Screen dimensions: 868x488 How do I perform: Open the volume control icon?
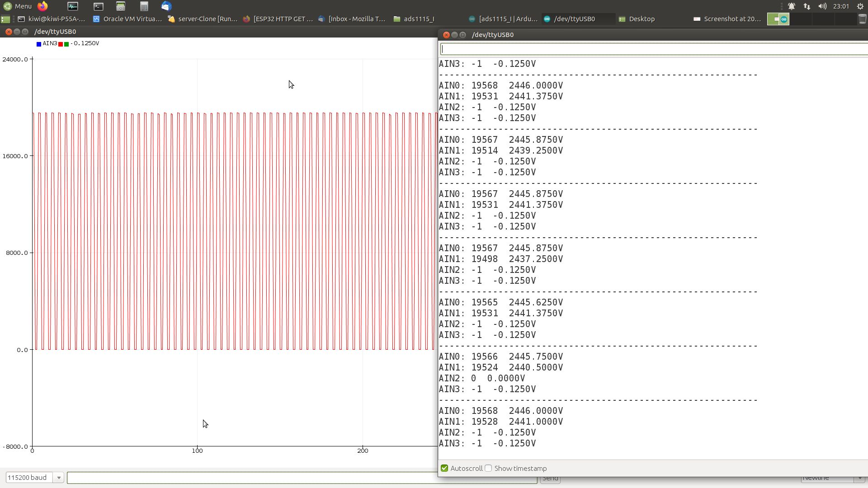click(x=822, y=6)
